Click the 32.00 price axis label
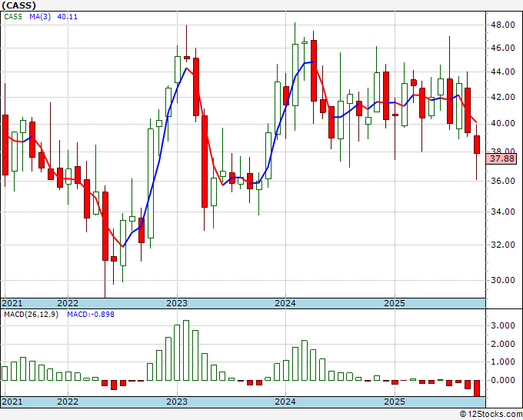523x420 pixels. click(x=502, y=245)
